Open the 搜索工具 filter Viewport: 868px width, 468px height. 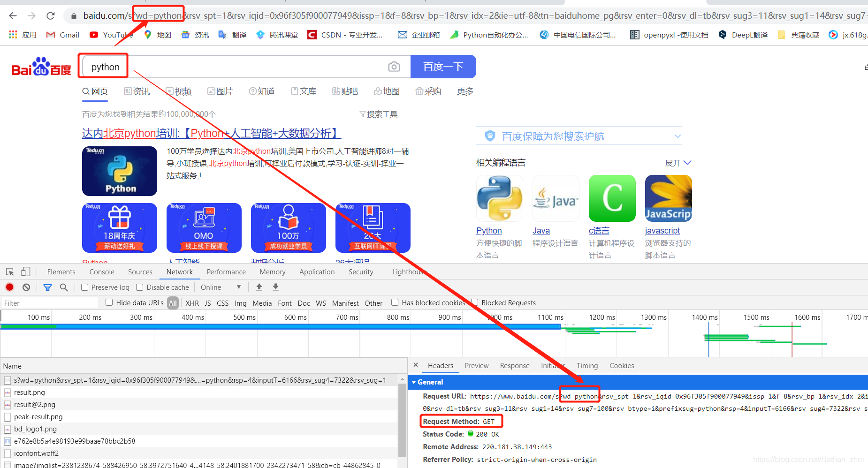(x=378, y=114)
